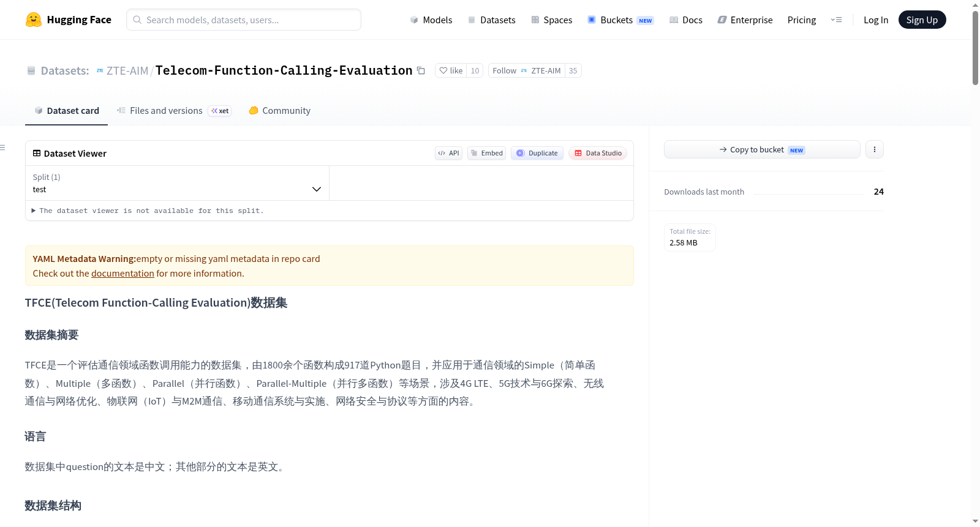The height and width of the screenshot is (527, 980).
Task: Open the Split test dropdown
Action: (x=177, y=183)
